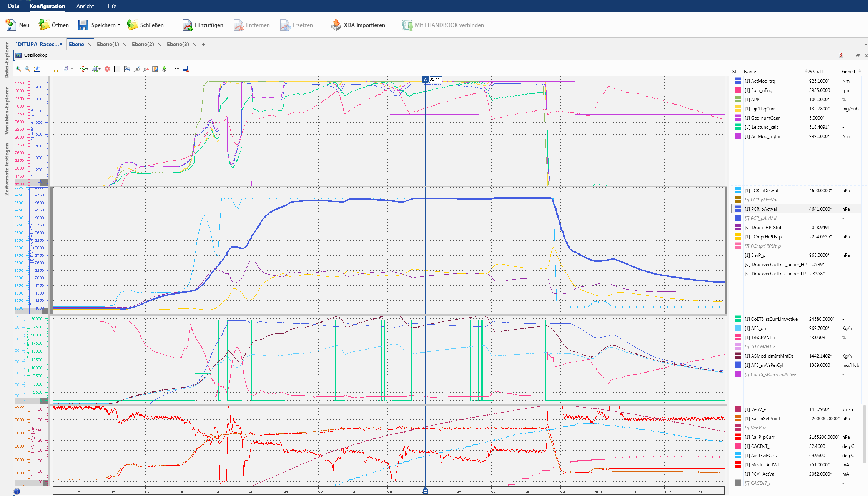Click the info icon at bottom left

coord(17,491)
